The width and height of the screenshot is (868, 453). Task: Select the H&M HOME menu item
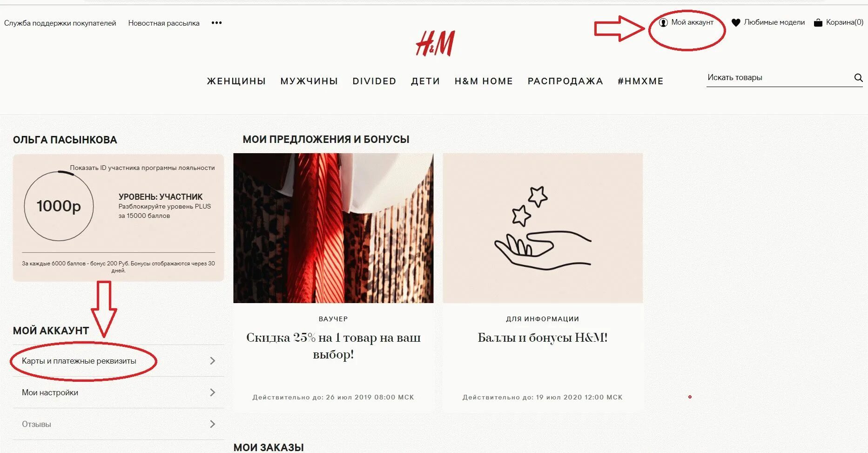coord(484,81)
